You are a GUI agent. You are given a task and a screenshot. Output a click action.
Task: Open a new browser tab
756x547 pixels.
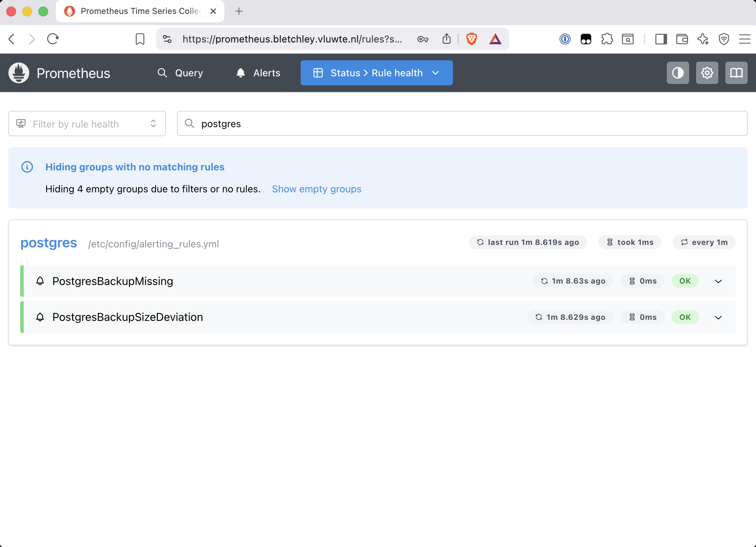pos(239,11)
